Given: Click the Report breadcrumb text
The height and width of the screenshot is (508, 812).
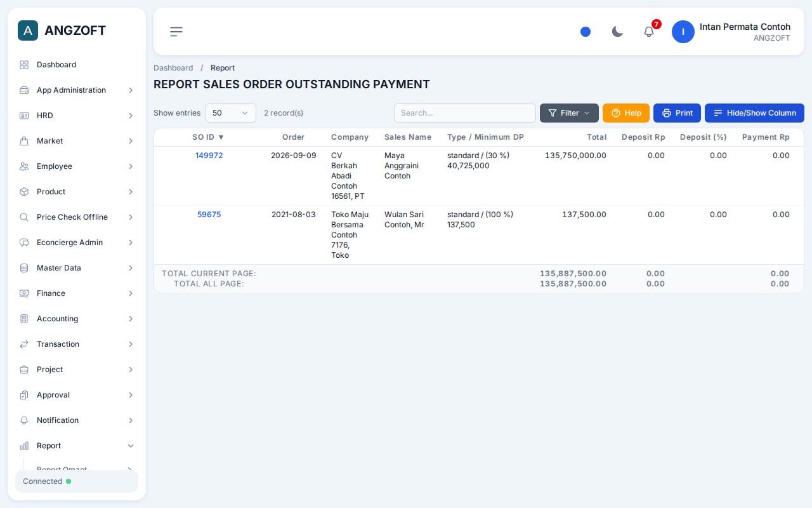Looking at the screenshot, I should (x=223, y=68).
